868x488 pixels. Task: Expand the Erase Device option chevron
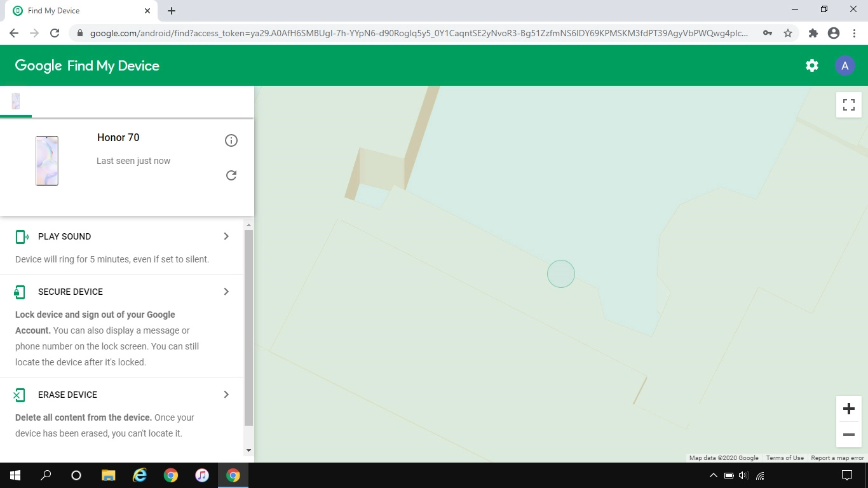226,395
